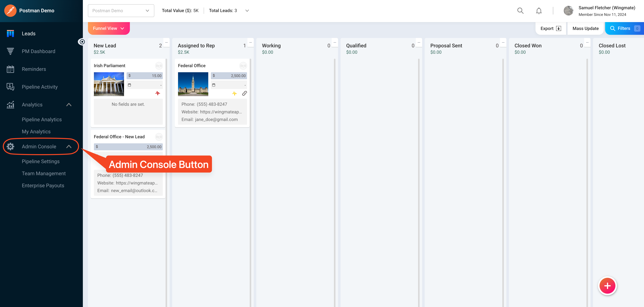Click the New Lead card 2,500.00 value
This screenshot has height=307, width=644.
[x=128, y=147]
